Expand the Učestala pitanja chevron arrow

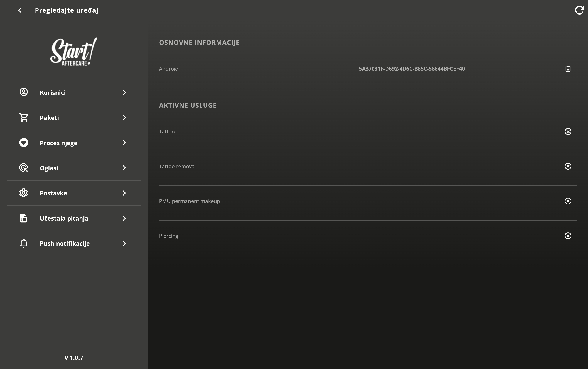point(124,218)
